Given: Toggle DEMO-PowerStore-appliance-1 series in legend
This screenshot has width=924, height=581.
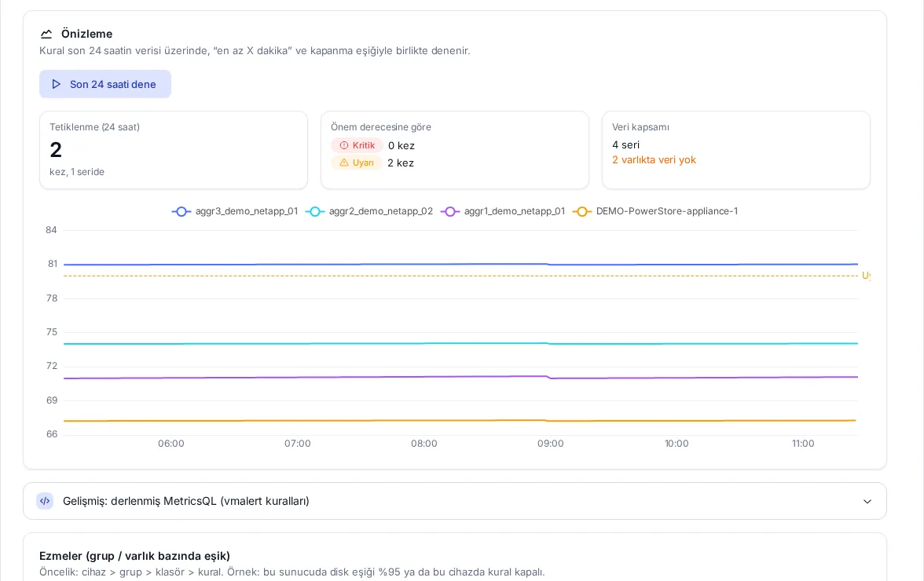Looking at the screenshot, I should click(655, 211).
